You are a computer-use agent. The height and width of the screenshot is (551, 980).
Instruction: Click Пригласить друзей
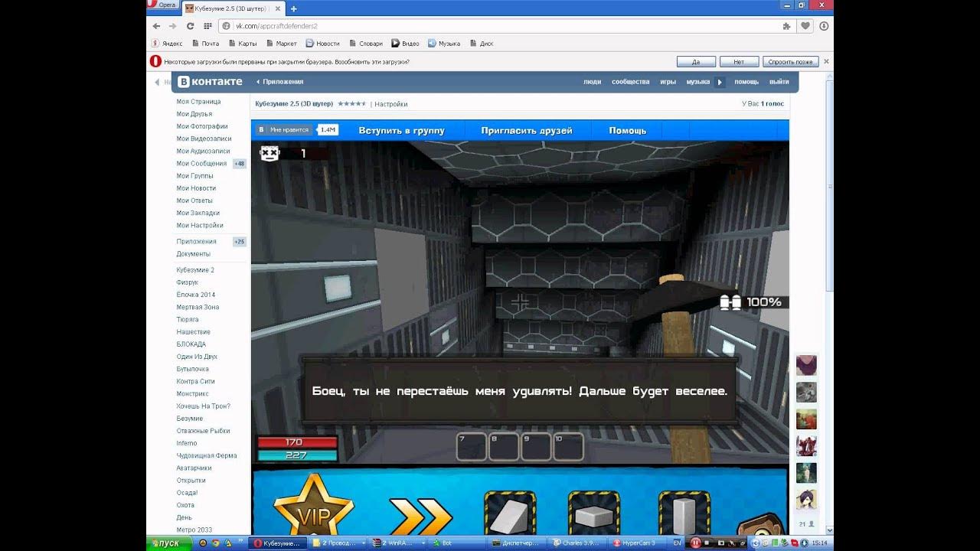coord(527,130)
